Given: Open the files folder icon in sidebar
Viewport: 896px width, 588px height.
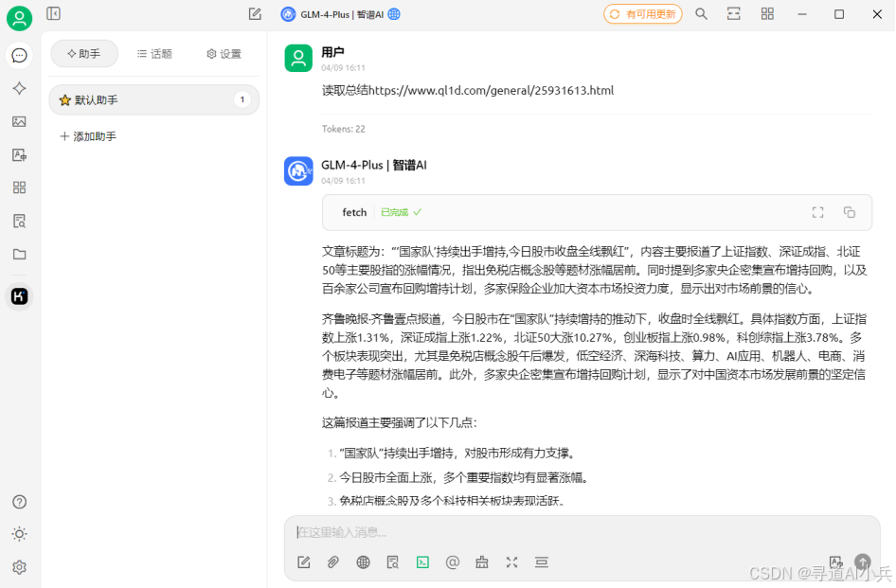Looking at the screenshot, I should click(x=19, y=254).
